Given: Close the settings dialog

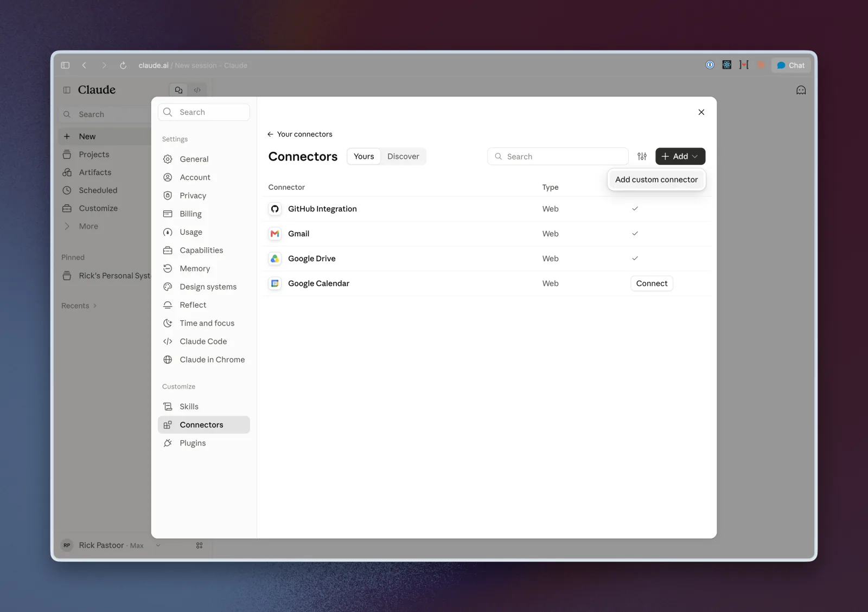Looking at the screenshot, I should click(x=701, y=112).
